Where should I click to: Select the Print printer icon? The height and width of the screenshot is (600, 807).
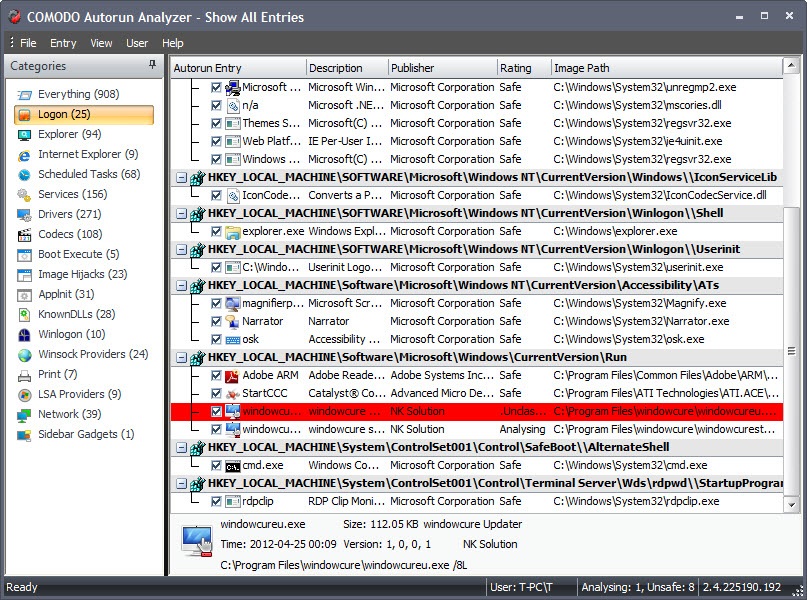[x=24, y=375]
